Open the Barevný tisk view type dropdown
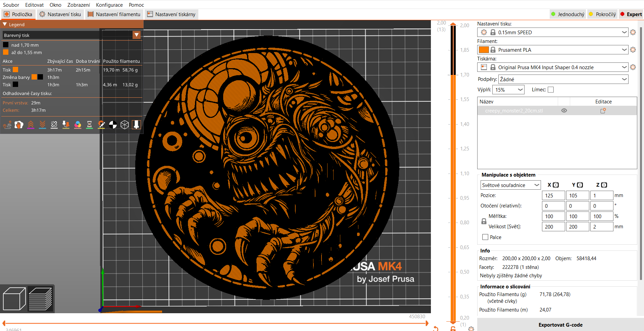 71,35
